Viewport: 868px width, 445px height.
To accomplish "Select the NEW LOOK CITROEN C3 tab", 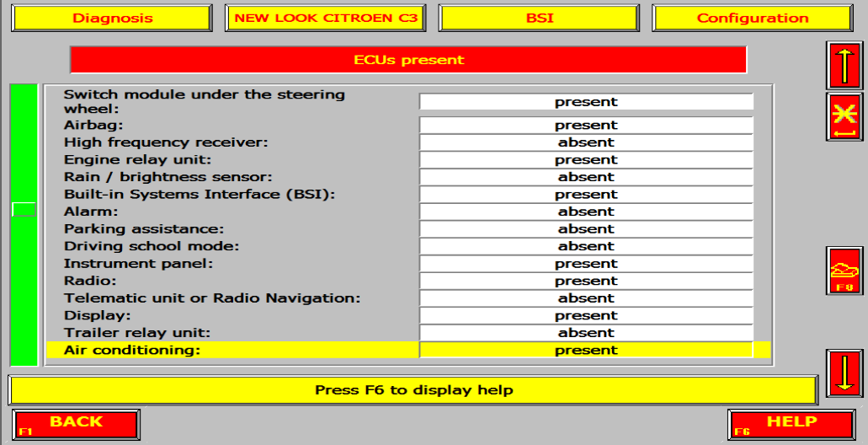I will [326, 18].
